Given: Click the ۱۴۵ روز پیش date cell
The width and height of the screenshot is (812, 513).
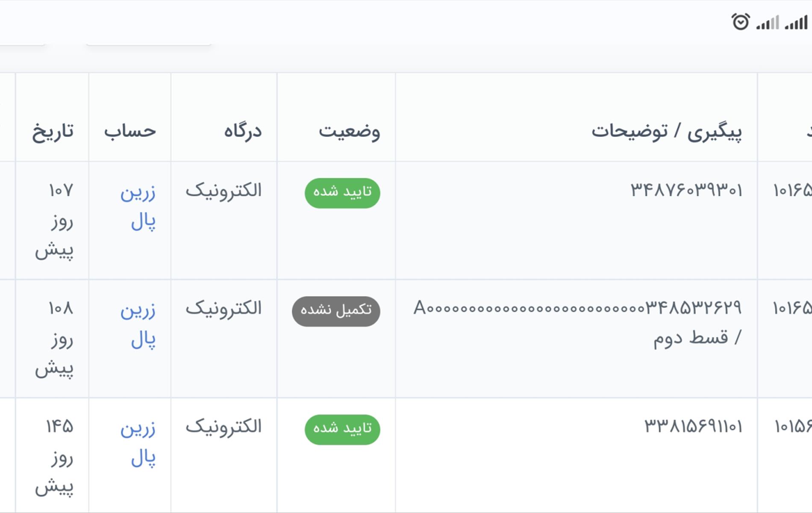Looking at the screenshot, I should tap(54, 456).
